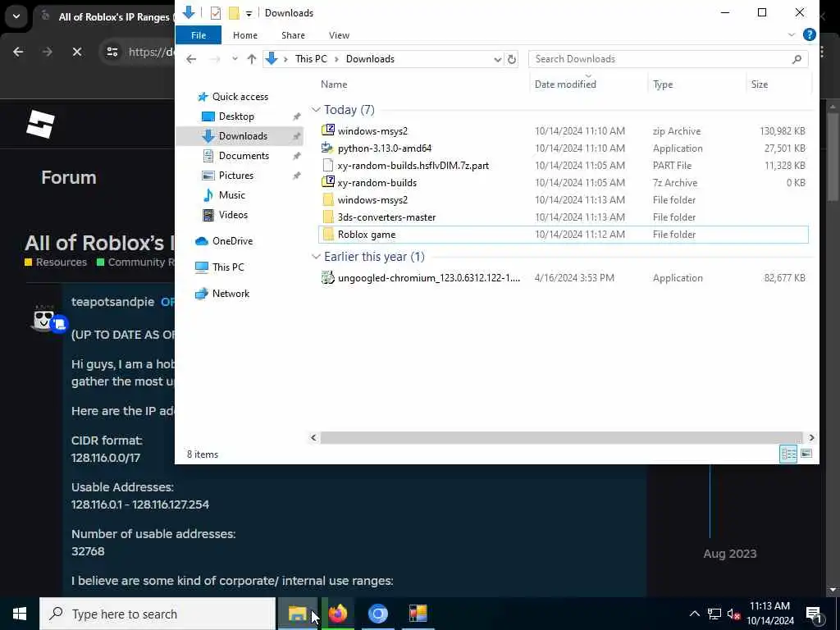Select the python-3.13.0-amd64 installer icon
840x630 pixels.
pyautogui.click(x=328, y=148)
